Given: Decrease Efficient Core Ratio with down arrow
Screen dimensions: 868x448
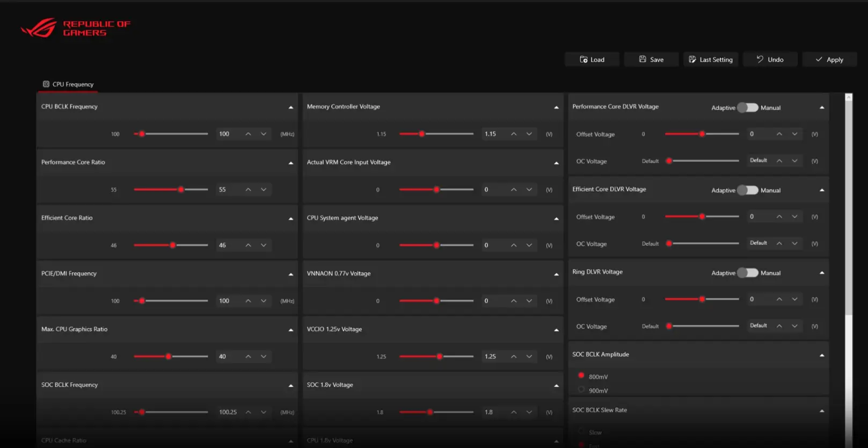Looking at the screenshot, I should [x=264, y=245].
